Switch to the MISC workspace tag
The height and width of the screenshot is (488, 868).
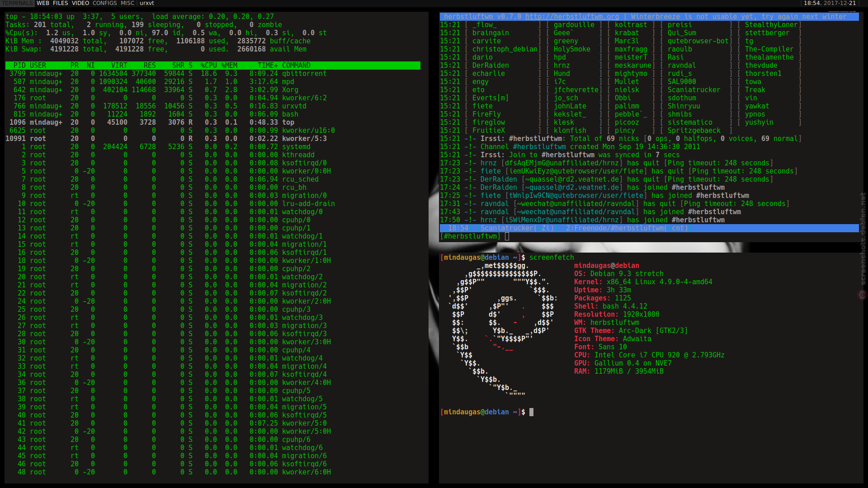click(127, 3)
